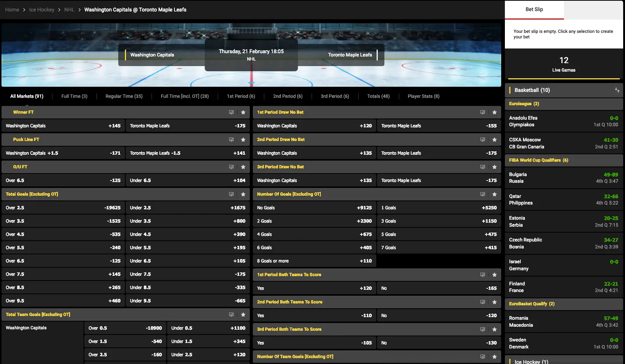Select Over 6.5 at -125 in O/U FT
This screenshot has width=625, height=364.
point(63,181)
